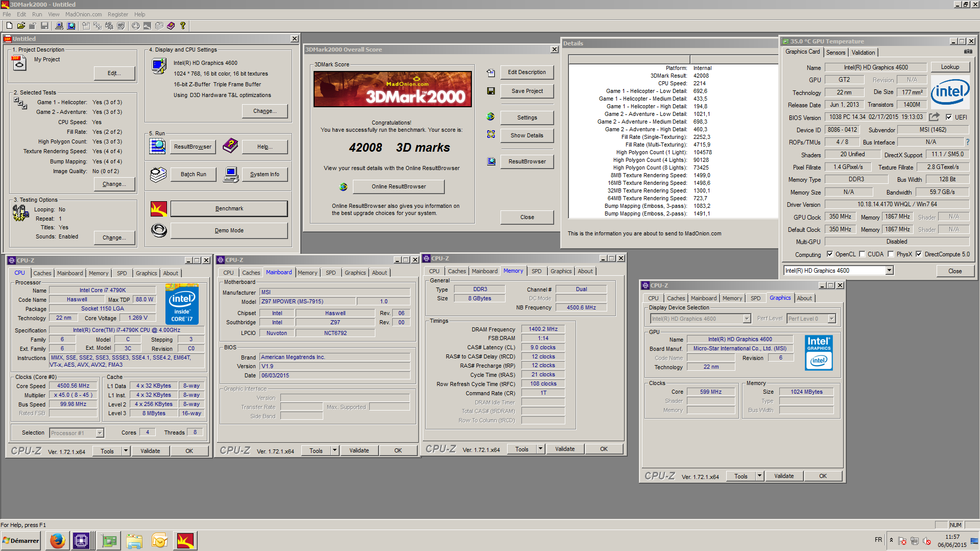980x551 pixels.
Task: Switch to the Validation tab in GPU-Z
Action: tap(863, 53)
